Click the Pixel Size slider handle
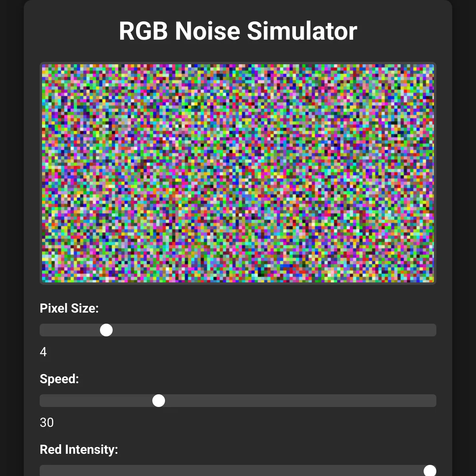The image size is (476, 476). [x=106, y=330]
